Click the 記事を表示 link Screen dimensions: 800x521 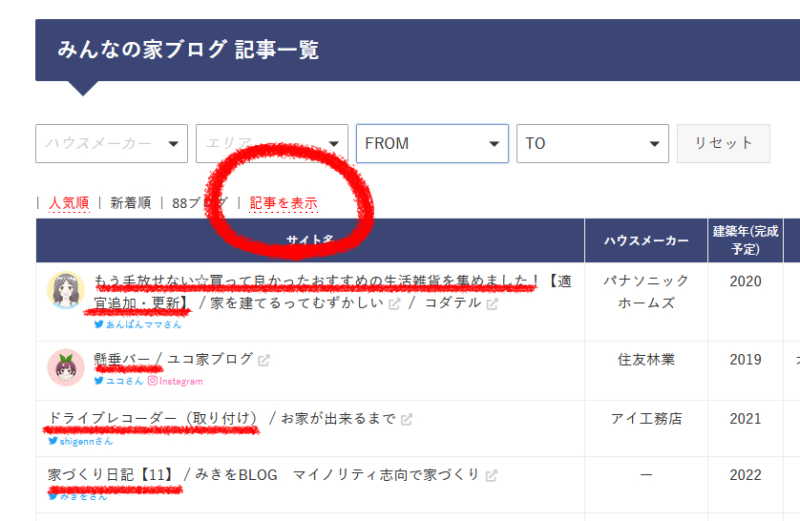pyautogui.click(x=284, y=203)
